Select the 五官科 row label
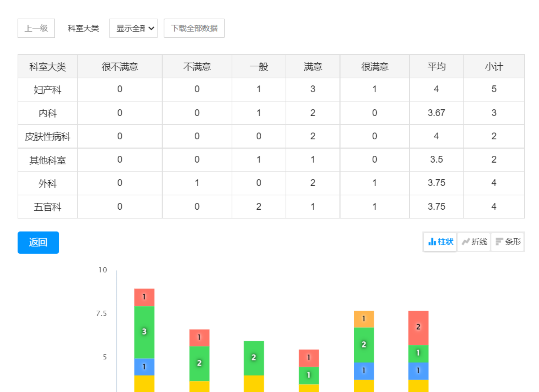Screen dimensions: 539x392 [x=48, y=207]
